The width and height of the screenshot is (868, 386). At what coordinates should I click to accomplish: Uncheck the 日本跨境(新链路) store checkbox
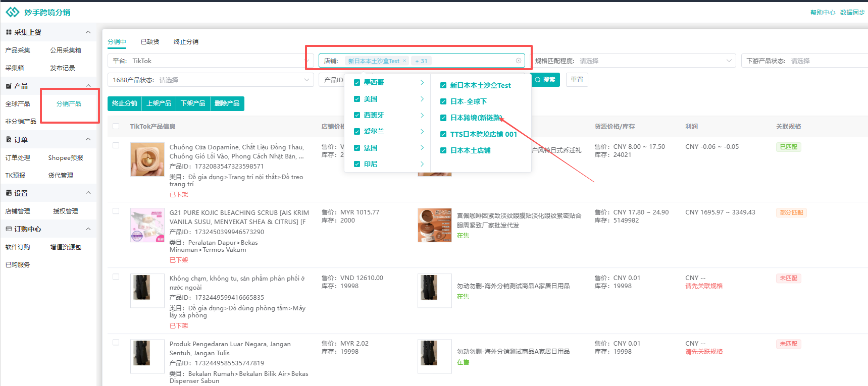pos(443,118)
